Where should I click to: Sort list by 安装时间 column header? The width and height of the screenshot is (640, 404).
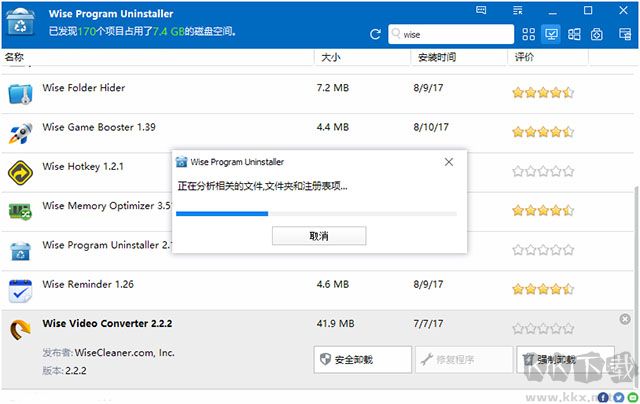tap(437, 57)
